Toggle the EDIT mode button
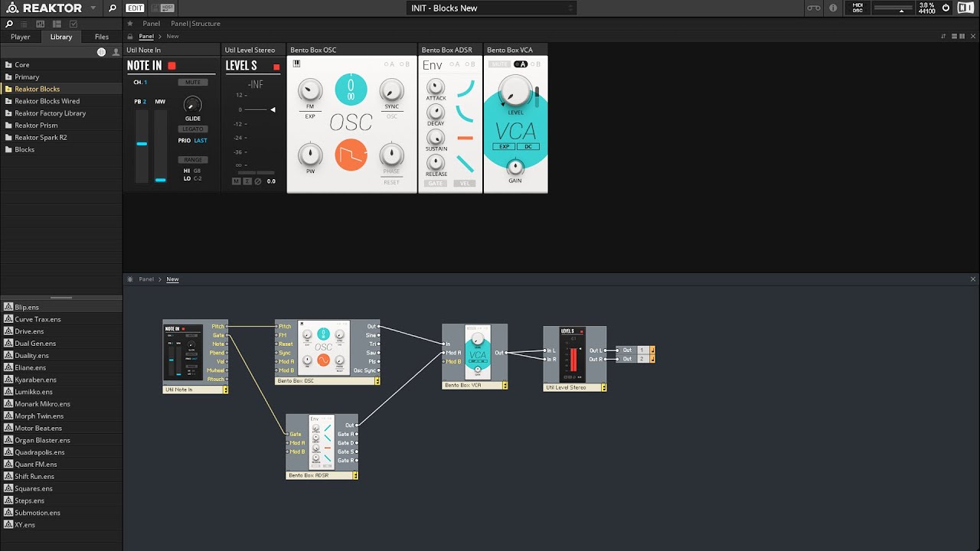980x551 pixels. 135,8
